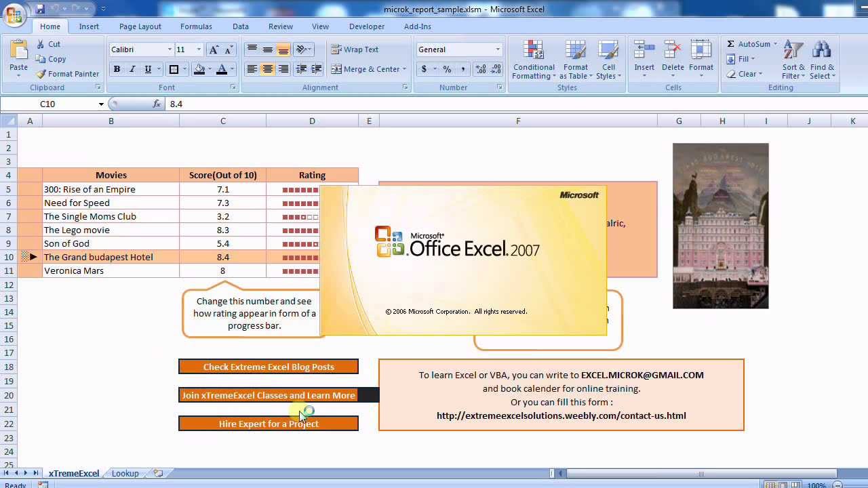Open the General number format dropdown
This screenshot has height=488, width=868.
(x=498, y=49)
